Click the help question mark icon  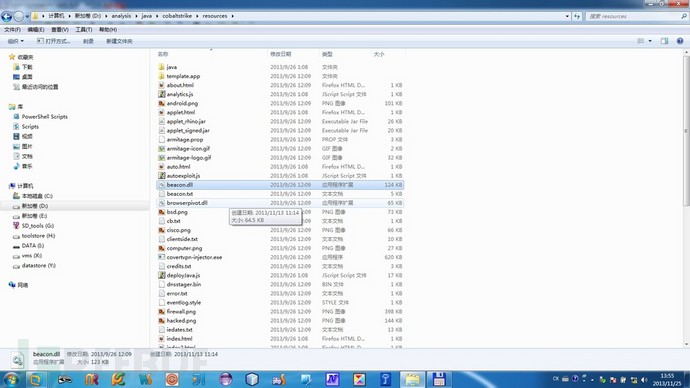click(680, 41)
